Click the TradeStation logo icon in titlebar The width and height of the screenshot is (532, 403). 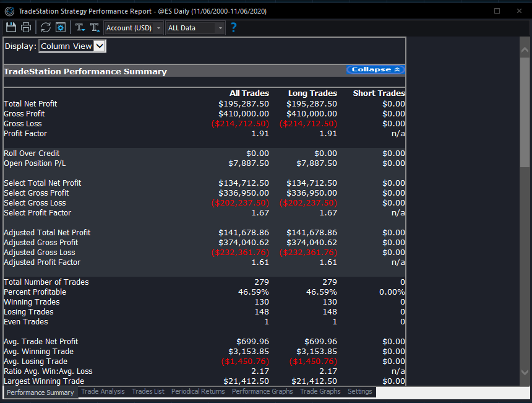click(x=8, y=11)
